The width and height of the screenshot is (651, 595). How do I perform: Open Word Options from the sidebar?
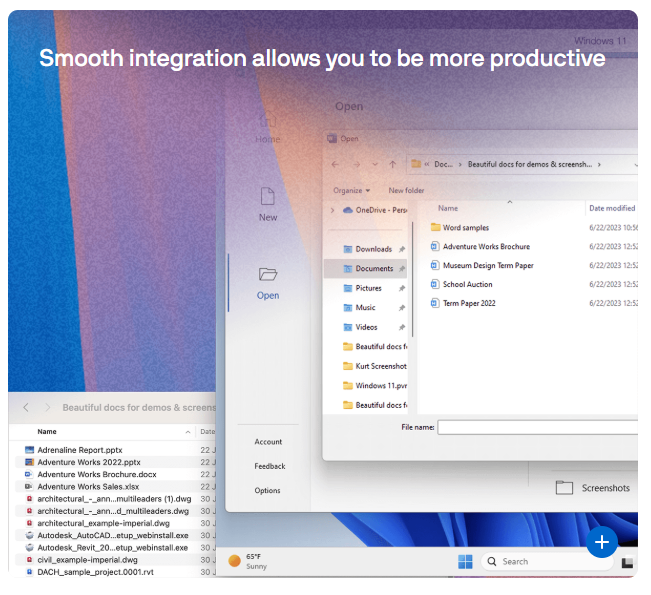coord(267,490)
